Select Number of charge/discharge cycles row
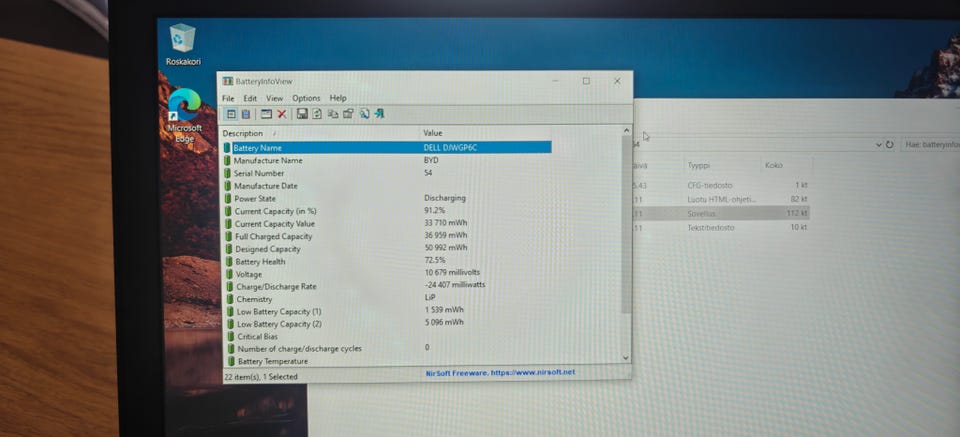960x437 pixels. [x=388, y=348]
